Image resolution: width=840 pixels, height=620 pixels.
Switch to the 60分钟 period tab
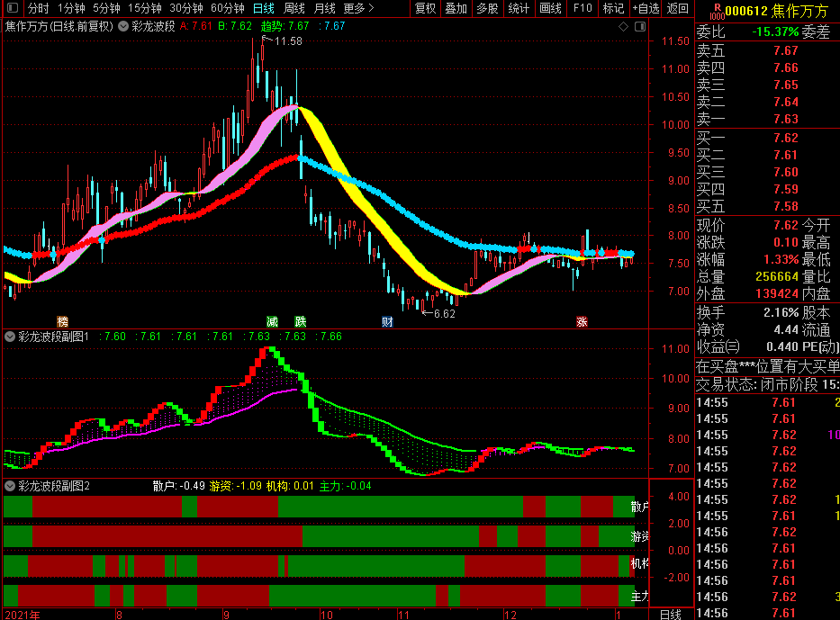(x=228, y=8)
